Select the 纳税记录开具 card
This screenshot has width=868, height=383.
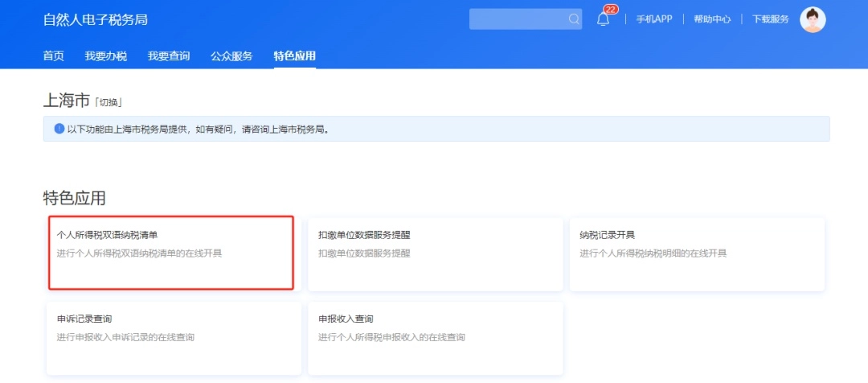[x=697, y=253]
